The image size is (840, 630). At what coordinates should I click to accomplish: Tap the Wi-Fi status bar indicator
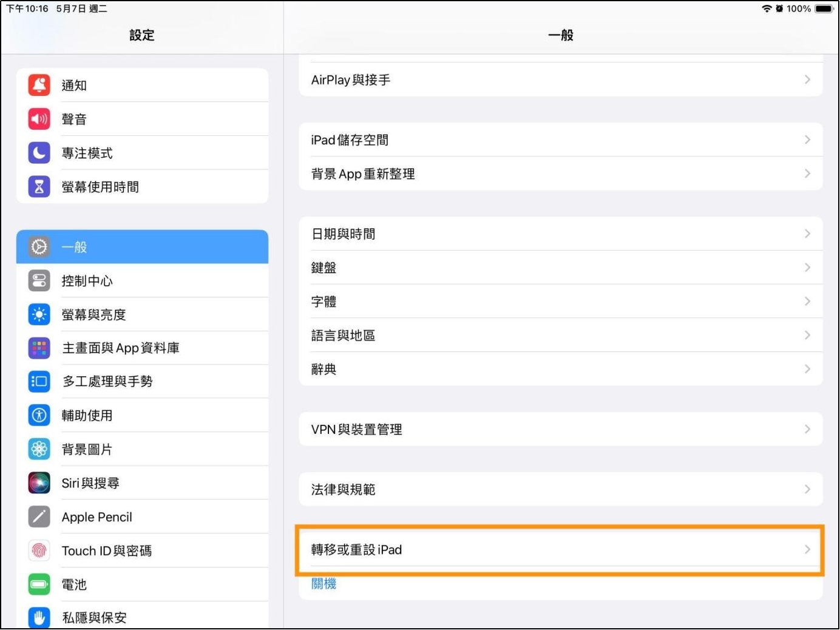(x=767, y=8)
